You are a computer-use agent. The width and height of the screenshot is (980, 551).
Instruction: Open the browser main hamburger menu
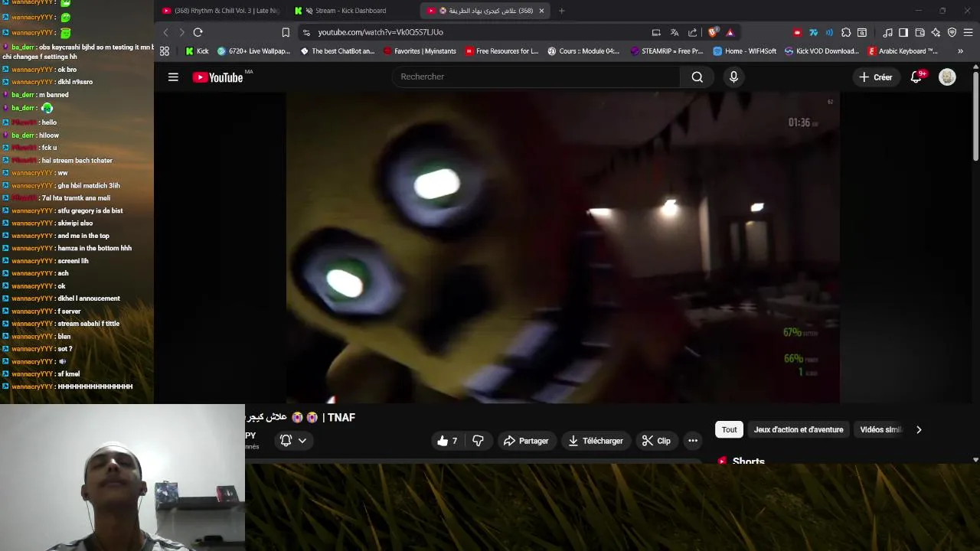[969, 32]
